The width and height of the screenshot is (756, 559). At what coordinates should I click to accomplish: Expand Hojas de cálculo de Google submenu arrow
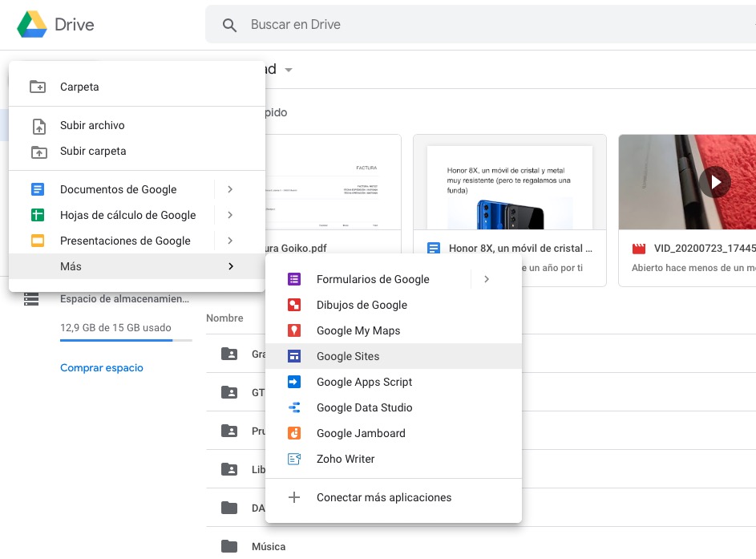point(230,215)
